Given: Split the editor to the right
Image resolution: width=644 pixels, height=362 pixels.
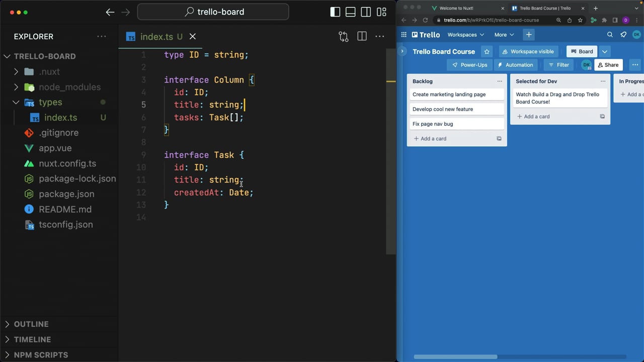Looking at the screenshot, I should (362, 36).
